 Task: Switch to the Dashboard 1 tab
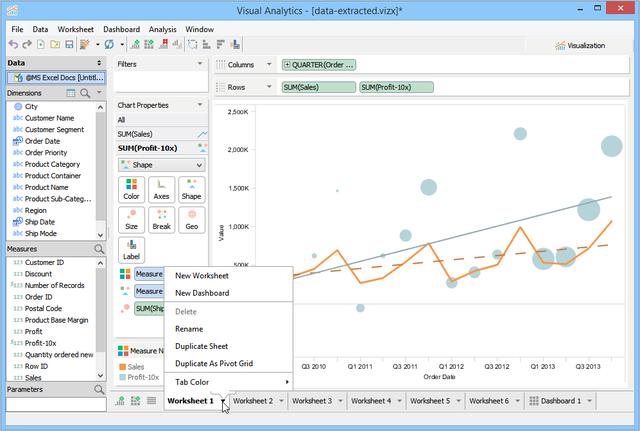pyautogui.click(x=559, y=401)
